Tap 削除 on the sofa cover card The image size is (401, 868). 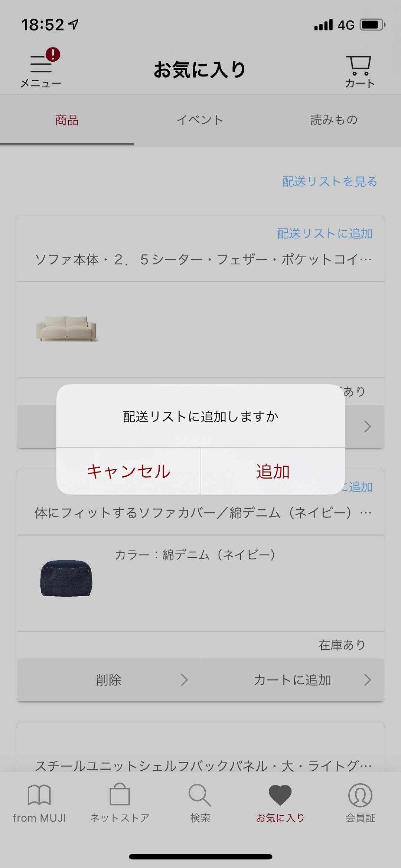[x=109, y=680]
